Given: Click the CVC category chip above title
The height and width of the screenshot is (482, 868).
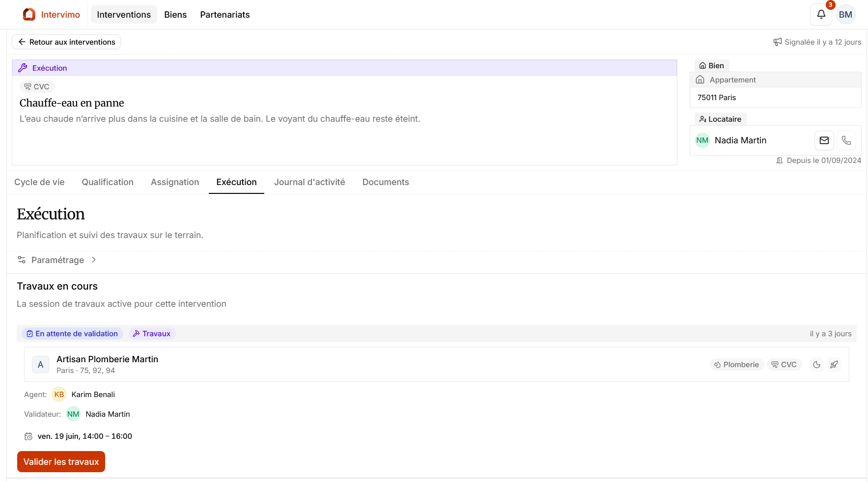Looking at the screenshot, I should [37, 87].
